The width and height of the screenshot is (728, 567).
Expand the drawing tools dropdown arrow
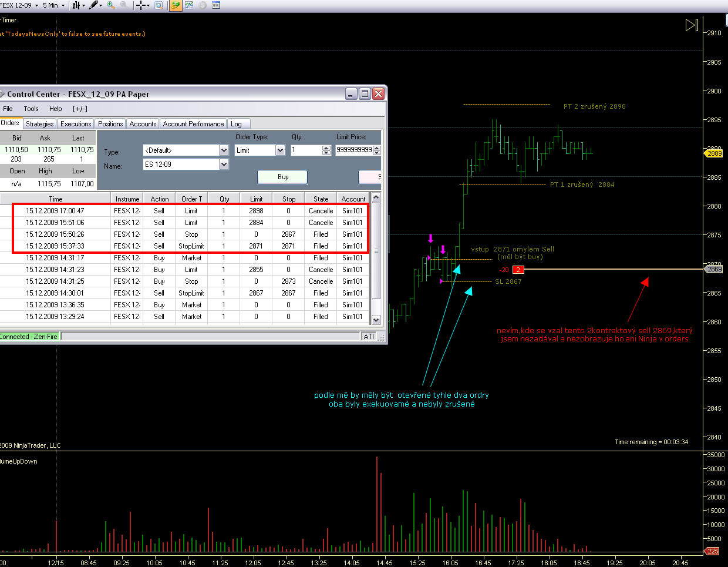pos(100,5)
